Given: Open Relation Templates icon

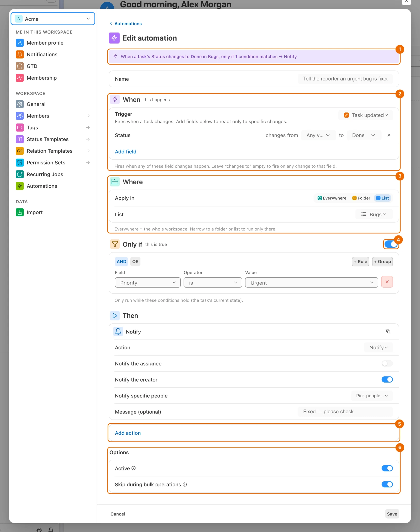Looking at the screenshot, I should (20, 151).
